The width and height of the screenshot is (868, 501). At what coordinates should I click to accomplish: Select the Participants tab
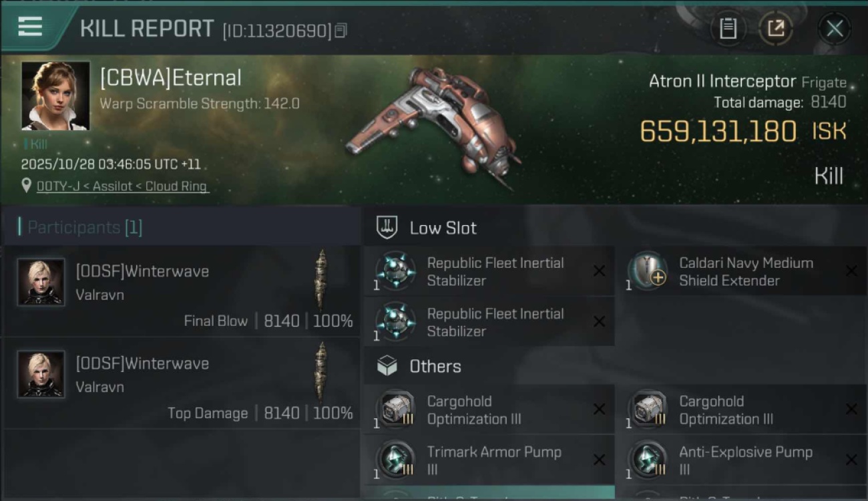(85, 227)
